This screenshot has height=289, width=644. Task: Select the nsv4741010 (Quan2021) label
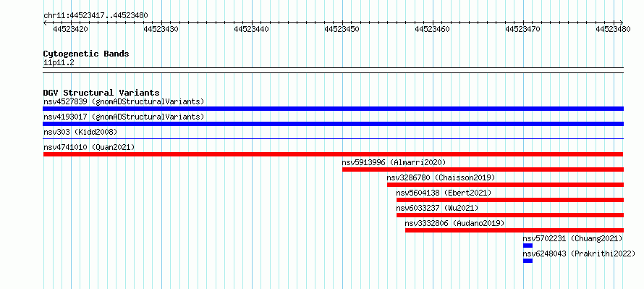89,147
